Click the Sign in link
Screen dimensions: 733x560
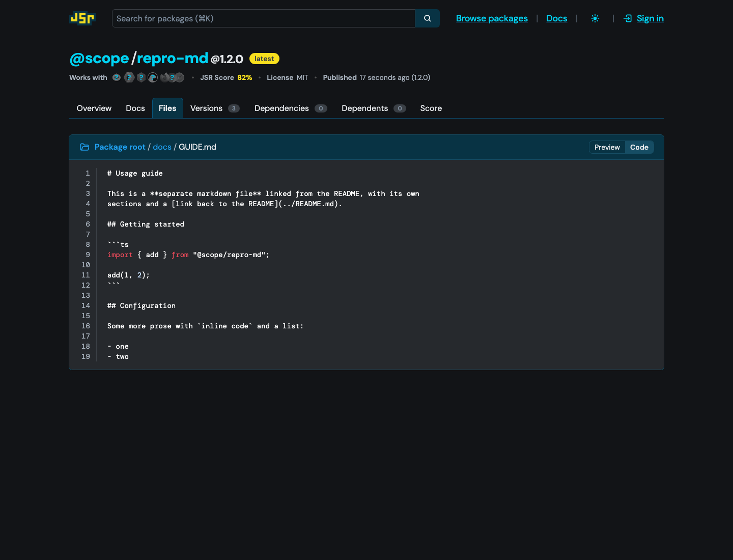pos(650,18)
